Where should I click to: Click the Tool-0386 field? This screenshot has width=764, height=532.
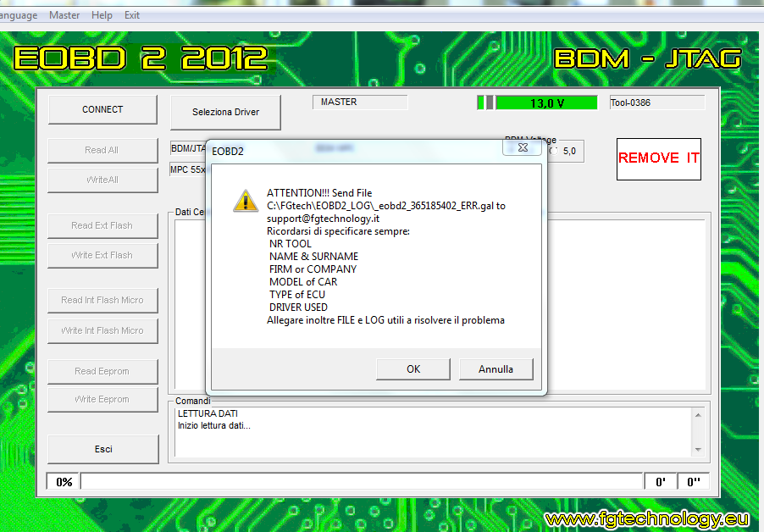657,103
